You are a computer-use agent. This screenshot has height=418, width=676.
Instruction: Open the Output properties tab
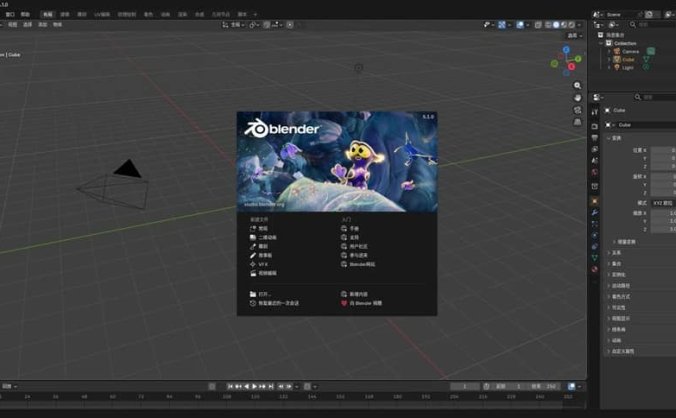coord(595,138)
